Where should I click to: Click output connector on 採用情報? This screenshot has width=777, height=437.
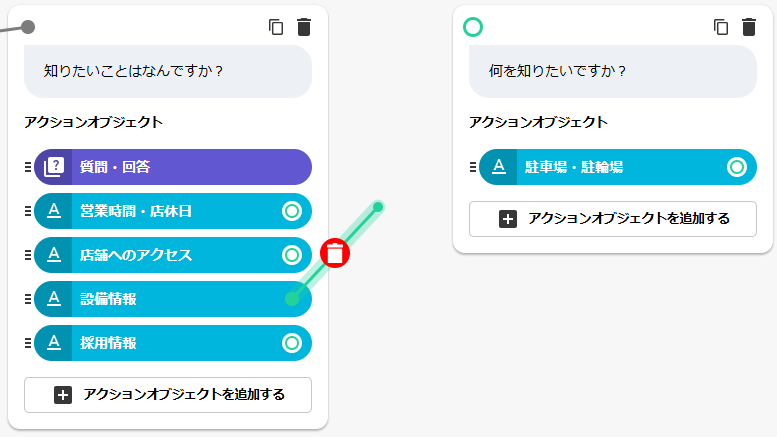tap(292, 343)
